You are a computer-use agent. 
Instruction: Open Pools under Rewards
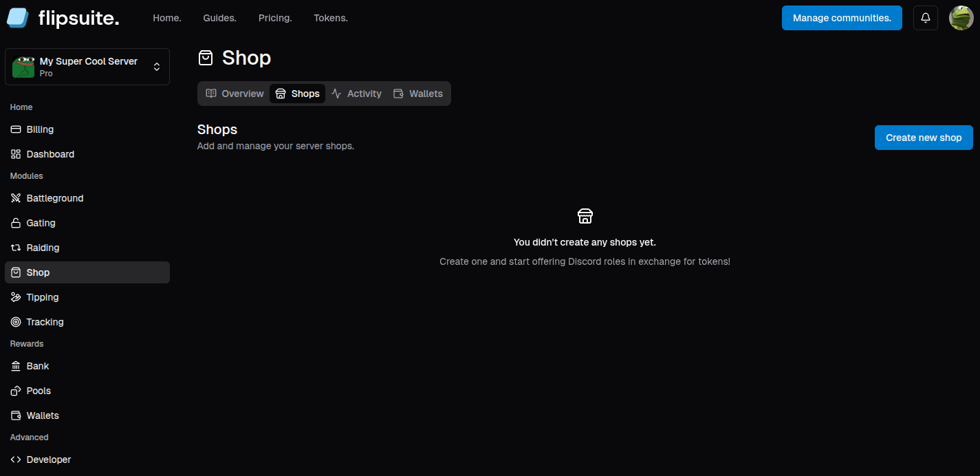(87, 391)
